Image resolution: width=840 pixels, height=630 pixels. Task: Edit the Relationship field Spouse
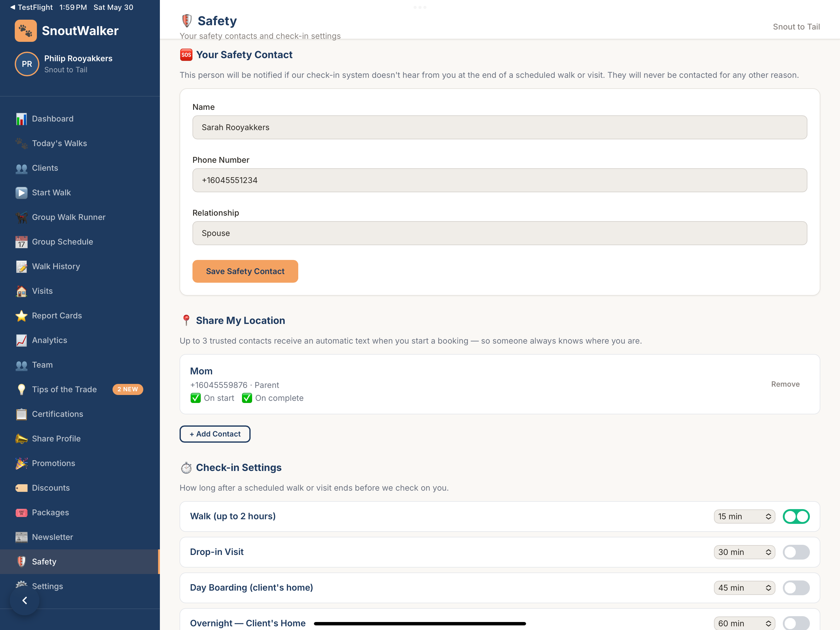point(500,233)
